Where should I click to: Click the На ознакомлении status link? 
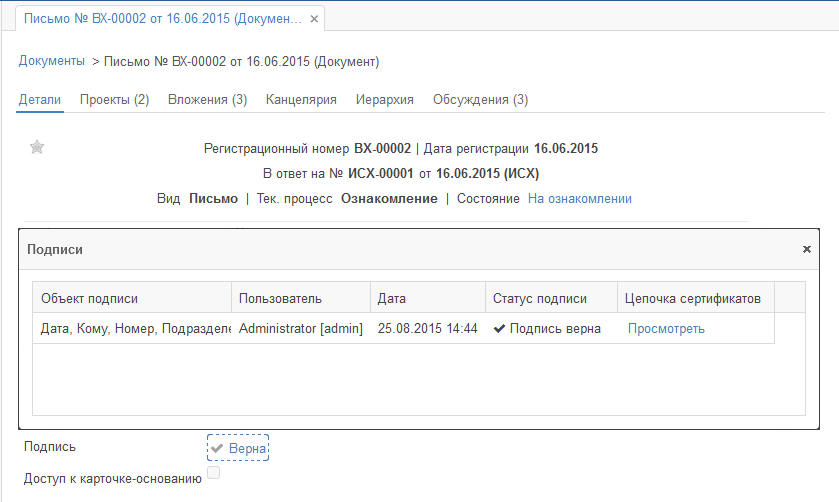(579, 199)
